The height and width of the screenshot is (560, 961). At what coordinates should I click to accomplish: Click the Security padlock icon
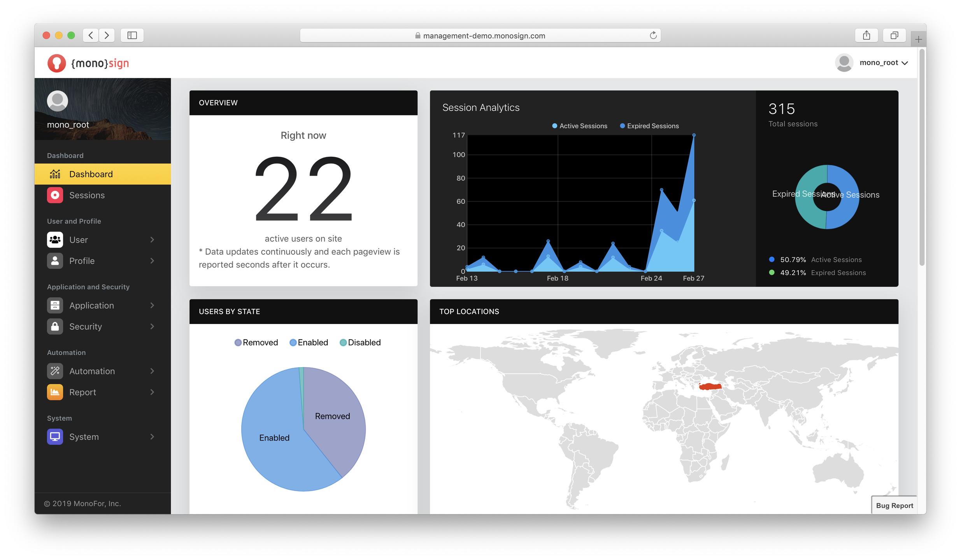55,326
